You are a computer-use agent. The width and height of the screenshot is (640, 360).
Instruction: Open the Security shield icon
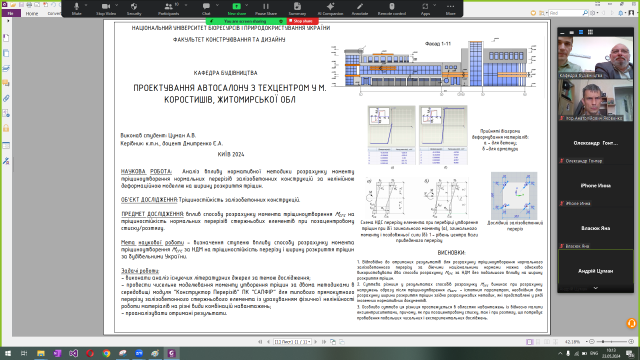[134, 8]
